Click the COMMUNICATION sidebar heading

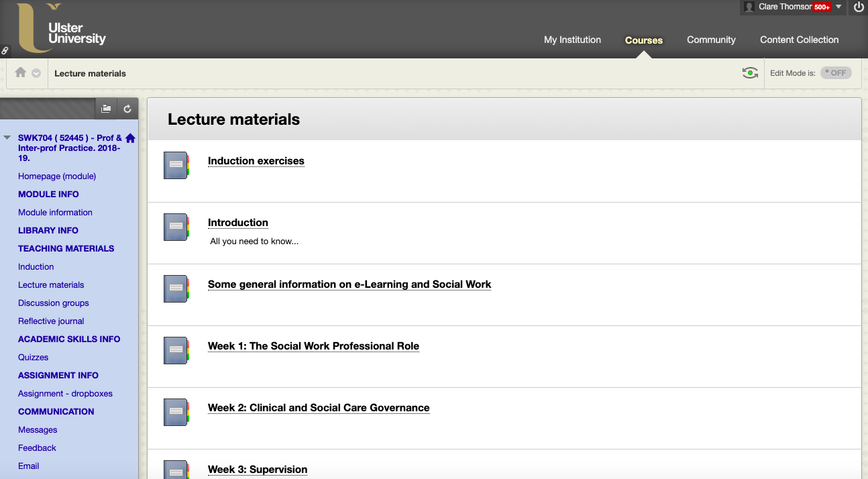pos(56,411)
